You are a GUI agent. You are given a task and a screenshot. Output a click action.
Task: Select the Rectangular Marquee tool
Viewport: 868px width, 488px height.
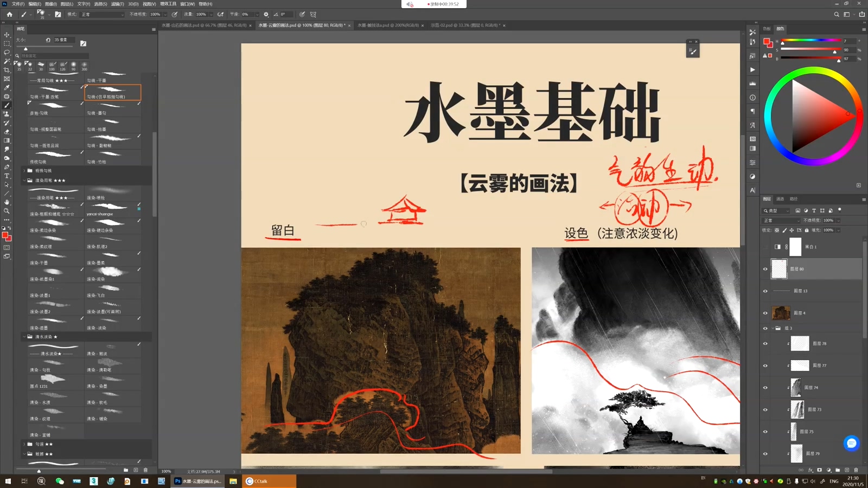click(7, 43)
